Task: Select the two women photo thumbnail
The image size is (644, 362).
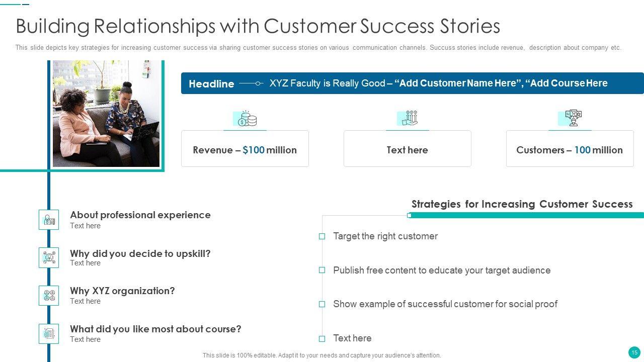Action: 106,114
